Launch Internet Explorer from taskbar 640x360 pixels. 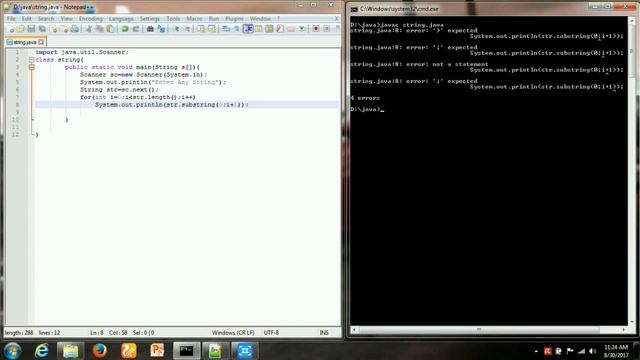click(41, 351)
